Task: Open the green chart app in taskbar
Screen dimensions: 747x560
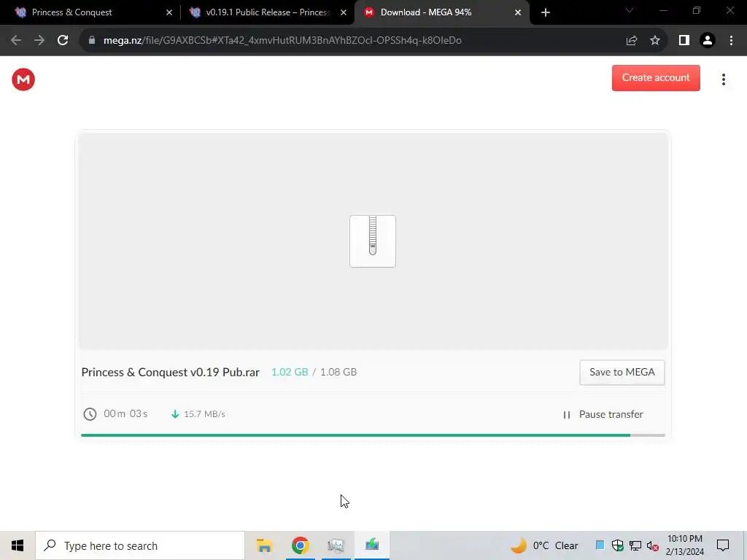Action: tap(372, 544)
